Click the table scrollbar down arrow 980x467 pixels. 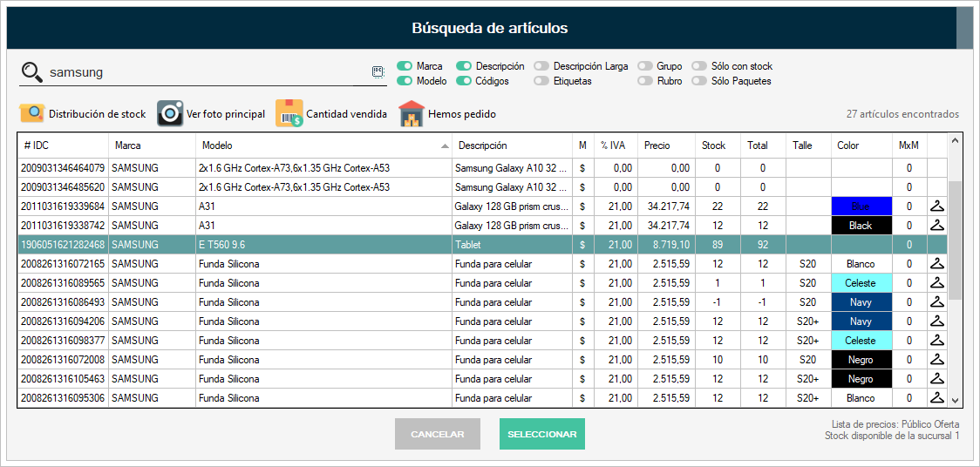click(x=955, y=400)
